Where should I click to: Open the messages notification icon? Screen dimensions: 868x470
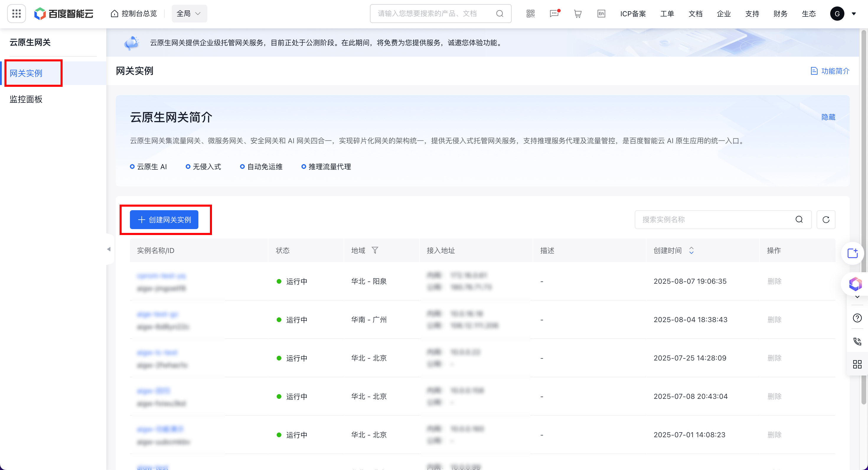554,14
